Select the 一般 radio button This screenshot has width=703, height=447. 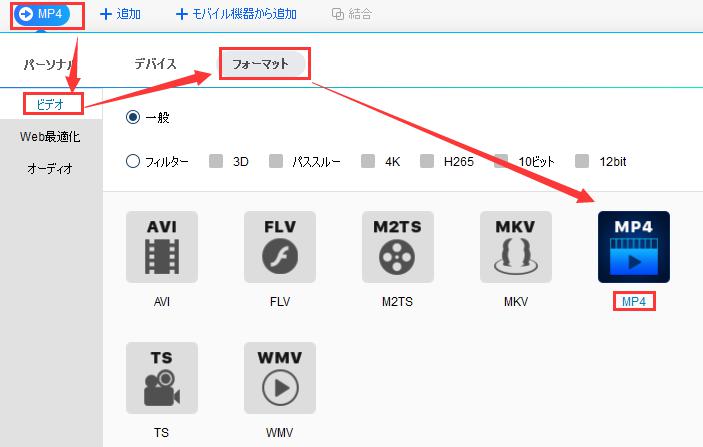tap(133, 117)
